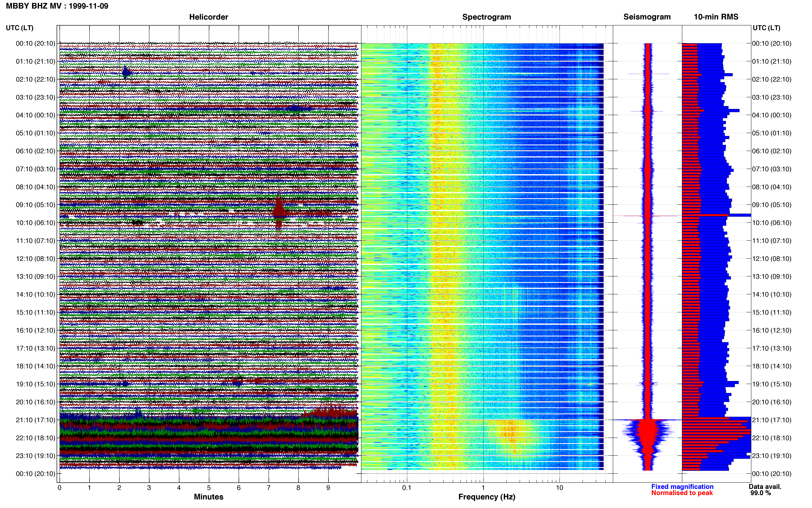Click the helicorder minute tick '5'
812x508 pixels.
(209, 488)
